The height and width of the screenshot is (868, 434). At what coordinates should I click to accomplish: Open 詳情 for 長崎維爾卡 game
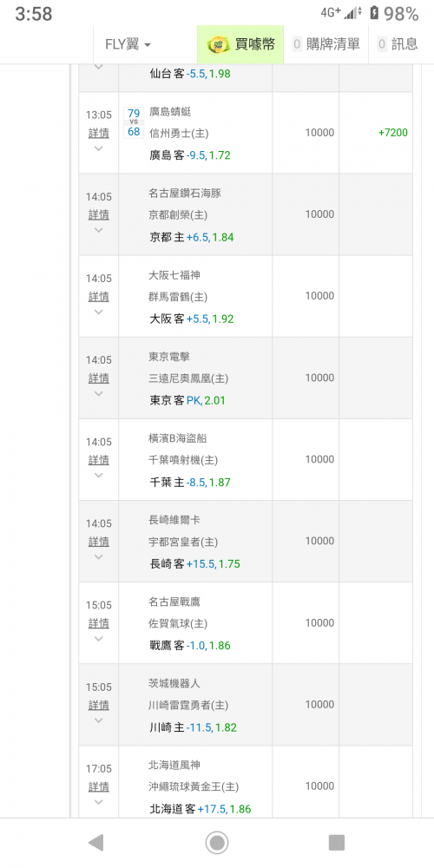click(x=99, y=541)
